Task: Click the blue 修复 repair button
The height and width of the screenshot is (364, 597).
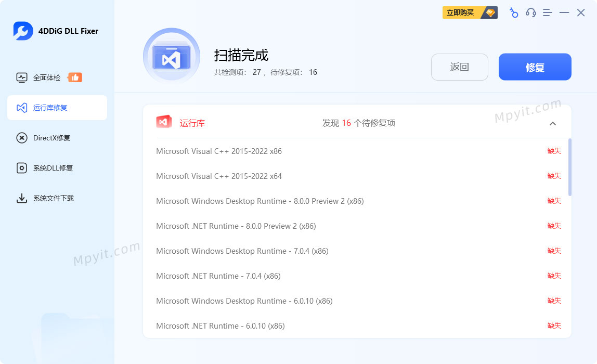Action: 535,67
